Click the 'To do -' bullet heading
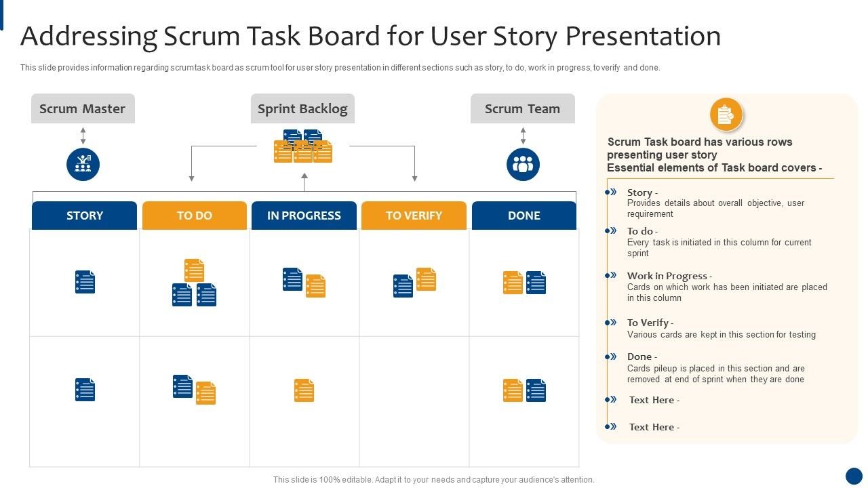This screenshot has height=488, width=868. 642,231
